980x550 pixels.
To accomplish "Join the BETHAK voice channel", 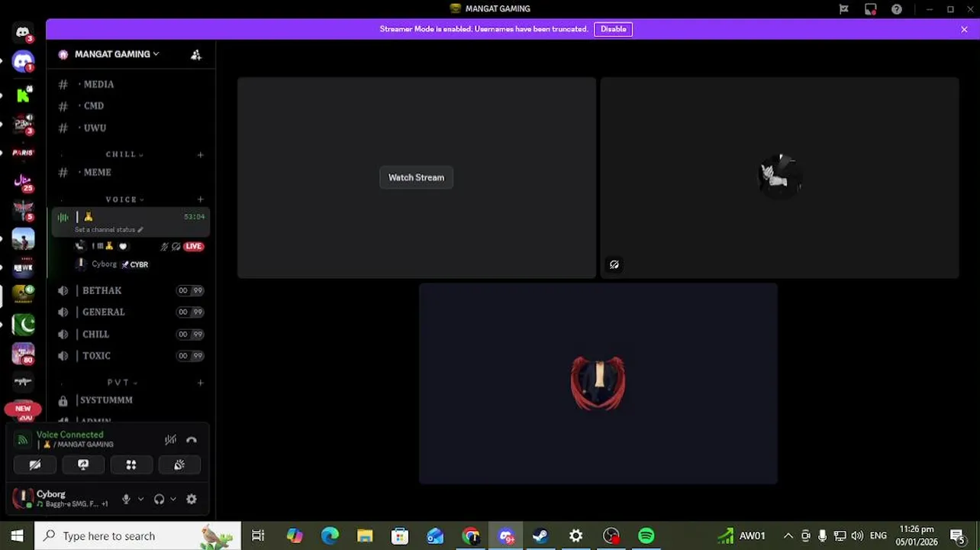I will (x=130, y=290).
